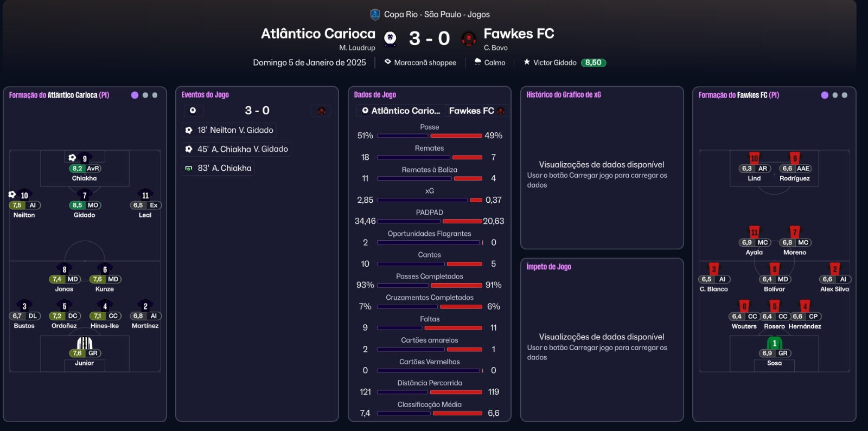The height and width of the screenshot is (431, 868).
Task: Click the Fawkes FC badge in Eventos do Jogo
Action: tap(321, 111)
